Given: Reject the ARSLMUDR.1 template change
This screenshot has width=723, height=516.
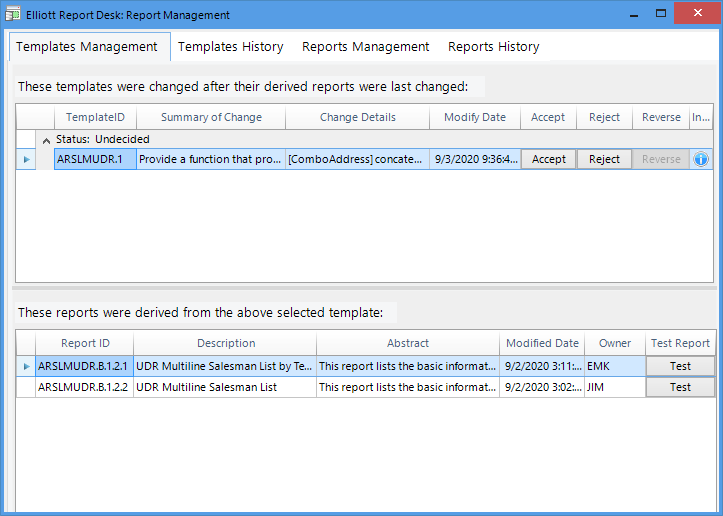Looking at the screenshot, I should 604,159.
